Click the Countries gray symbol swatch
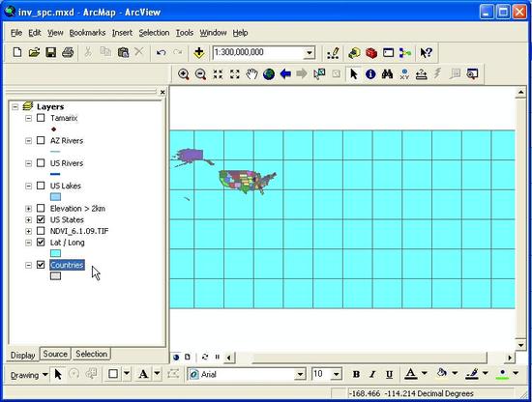 pos(55,276)
